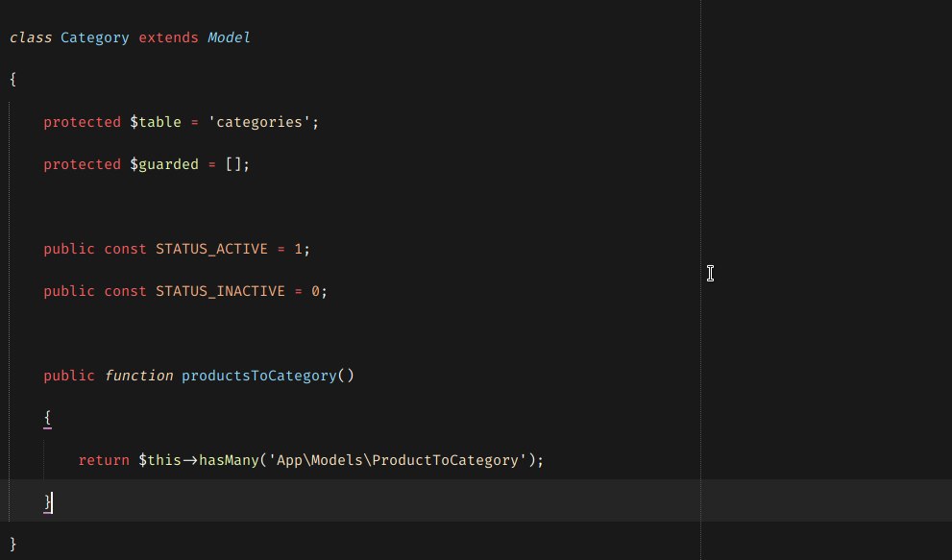Click the 'App\Models\ProductToCategory' string
Image resolution: width=952 pixels, height=560 pixels.
(x=398, y=460)
